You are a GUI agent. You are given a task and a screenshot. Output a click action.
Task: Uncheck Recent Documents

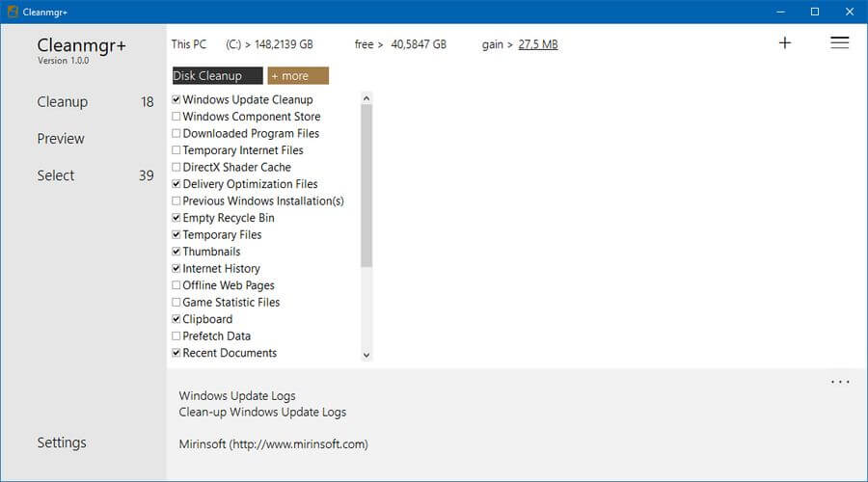pos(176,353)
